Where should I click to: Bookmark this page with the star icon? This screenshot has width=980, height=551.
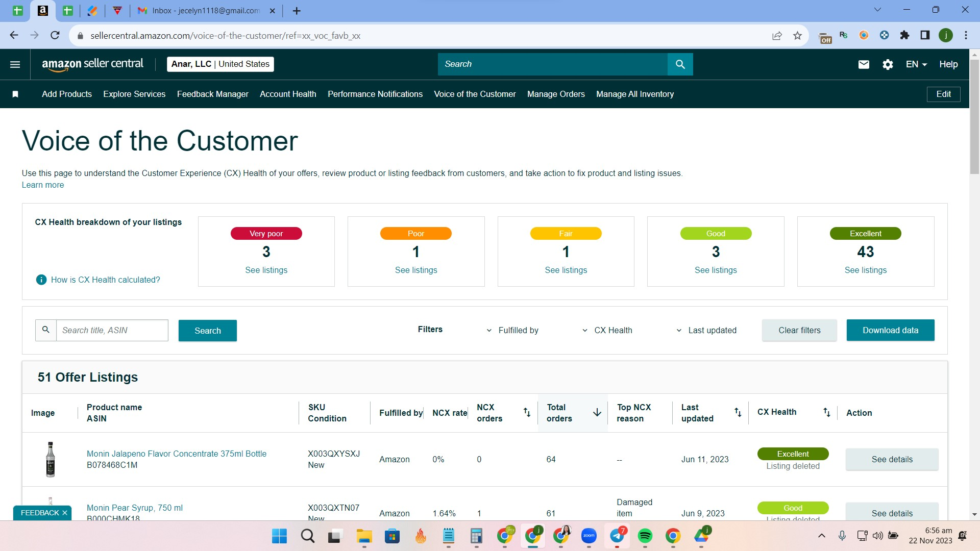(x=797, y=35)
